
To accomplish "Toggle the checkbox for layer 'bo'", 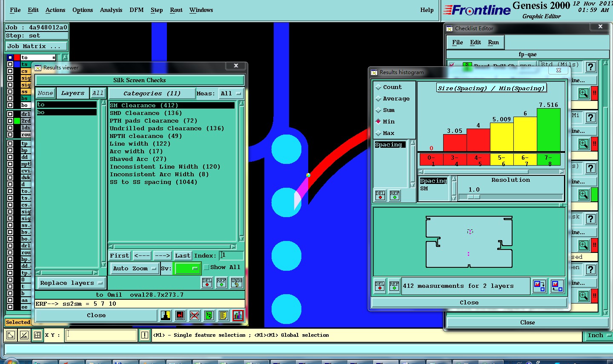I will [x=10, y=105].
